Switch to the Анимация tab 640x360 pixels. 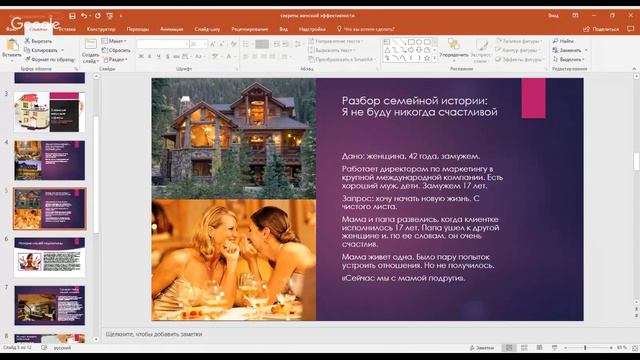click(171, 29)
